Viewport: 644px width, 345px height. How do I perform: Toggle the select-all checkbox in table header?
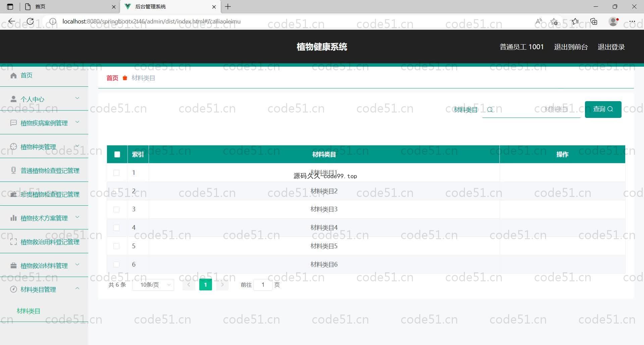[117, 154]
